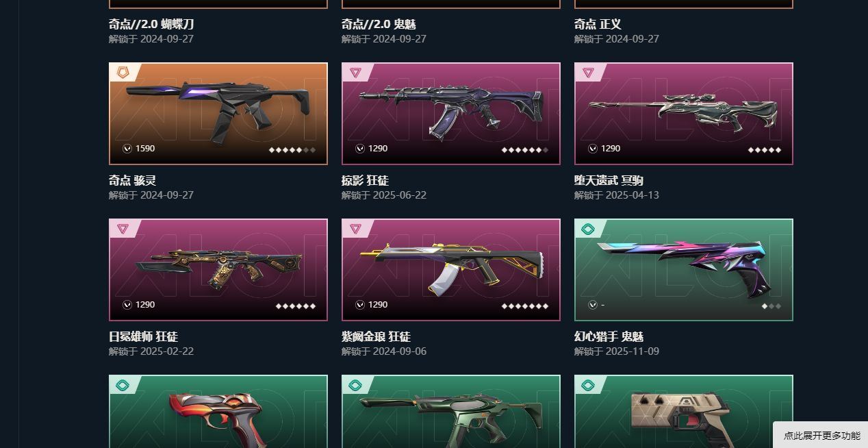
Task: Click upgrade level diamonds on 奇点 骇灵 card
Action: [292, 149]
